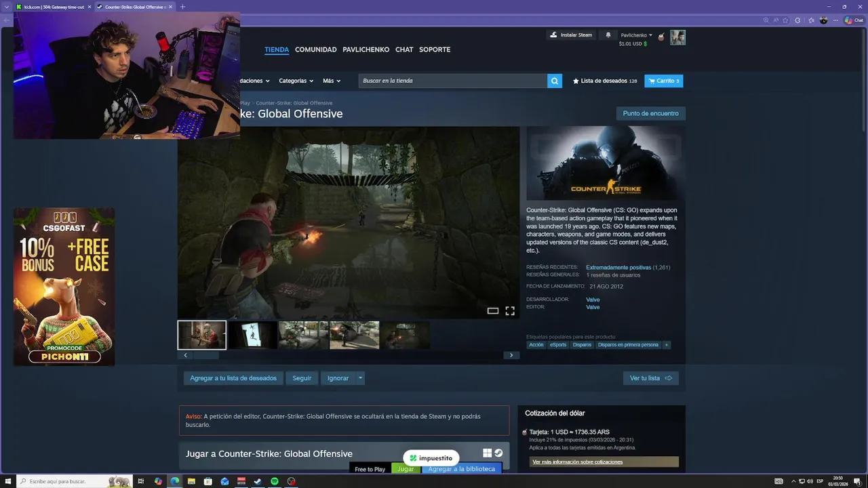Screen dimensions: 868x488
Task: Click the Seguir button
Action: (302, 378)
